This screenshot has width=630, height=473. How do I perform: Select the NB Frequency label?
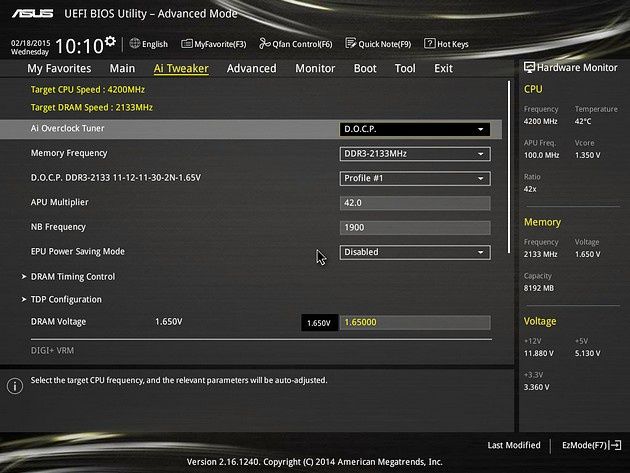click(58, 227)
